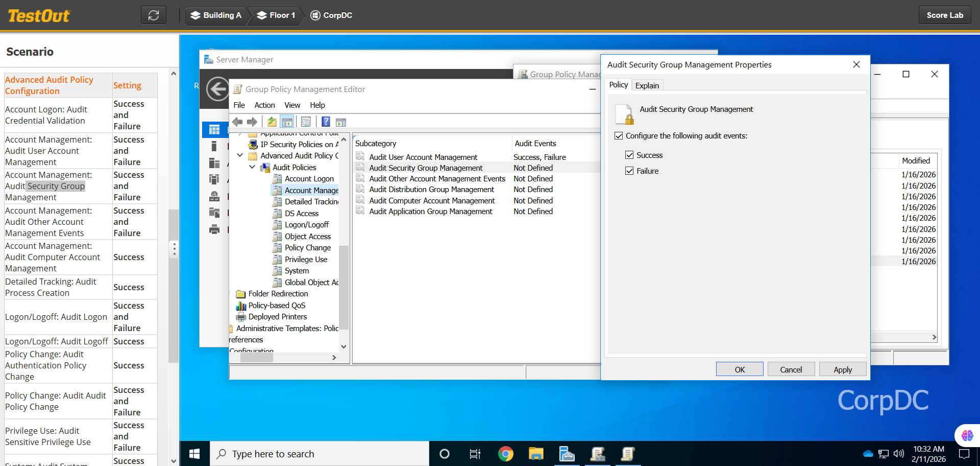
Task: Toggle the Show/Hide Console Tree toolbar icon
Action: click(x=287, y=122)
